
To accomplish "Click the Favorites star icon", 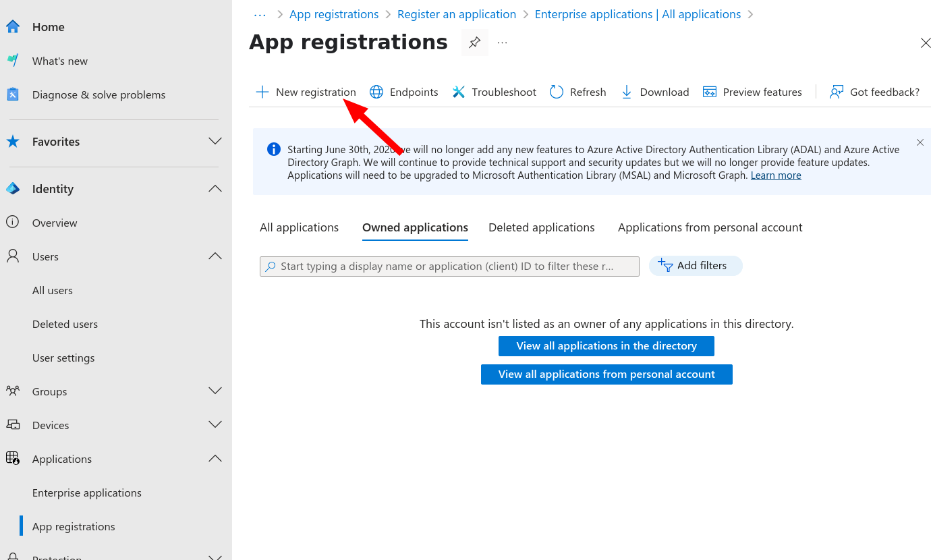I will [x=13, y=142].
